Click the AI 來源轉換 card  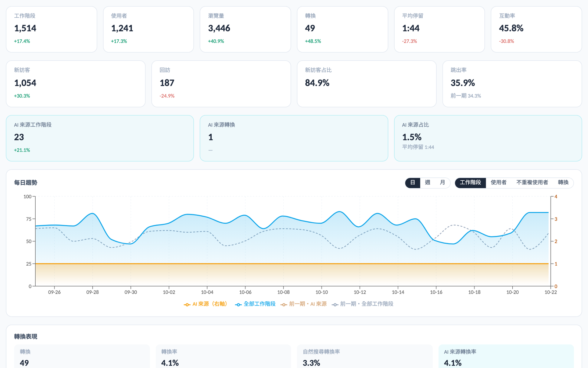point(294,138)
